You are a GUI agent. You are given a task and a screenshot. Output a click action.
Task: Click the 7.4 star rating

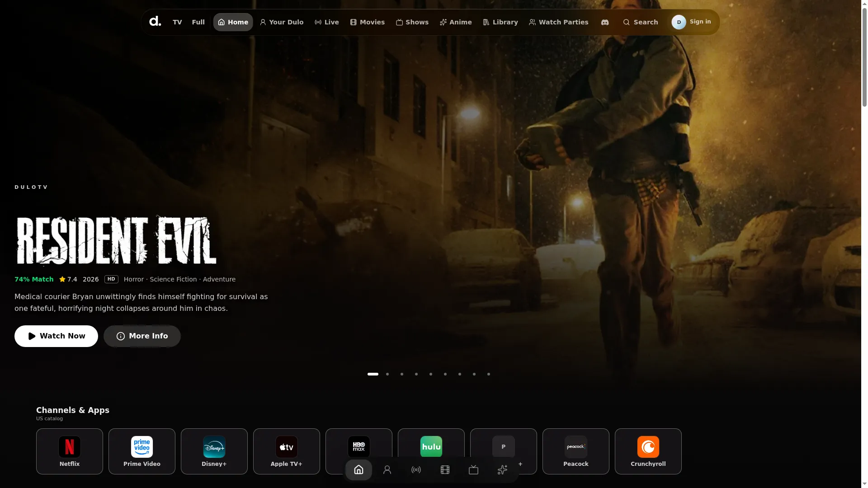pos(68,279)
